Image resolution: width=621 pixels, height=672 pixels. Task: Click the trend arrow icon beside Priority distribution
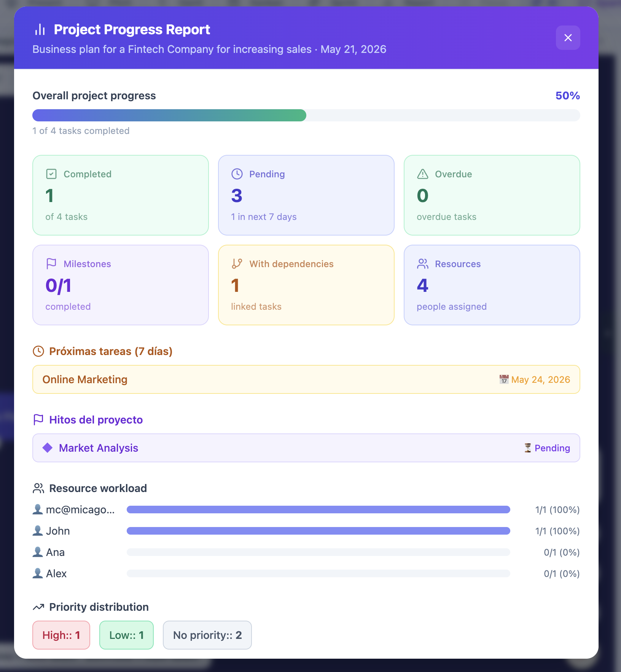[38, 607]
